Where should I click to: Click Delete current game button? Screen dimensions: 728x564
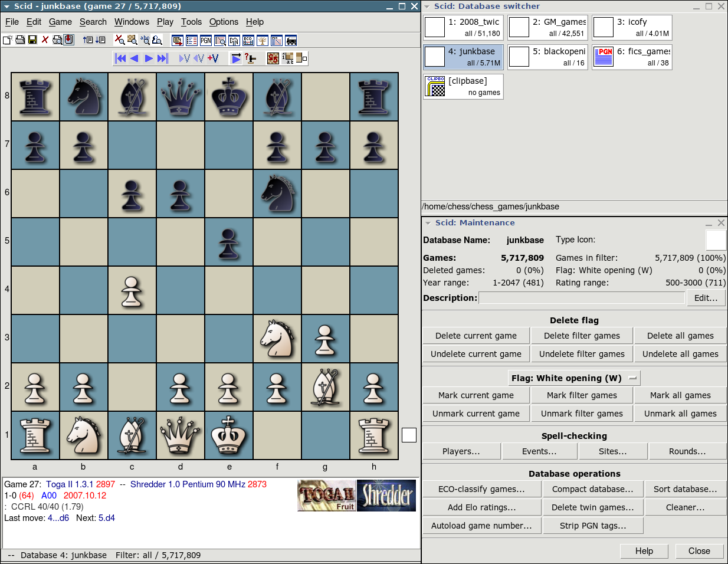[476, 336]
